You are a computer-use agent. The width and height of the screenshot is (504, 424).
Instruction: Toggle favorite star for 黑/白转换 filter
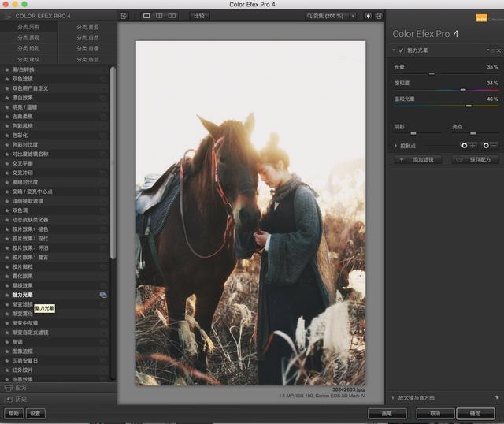[7, 69]
